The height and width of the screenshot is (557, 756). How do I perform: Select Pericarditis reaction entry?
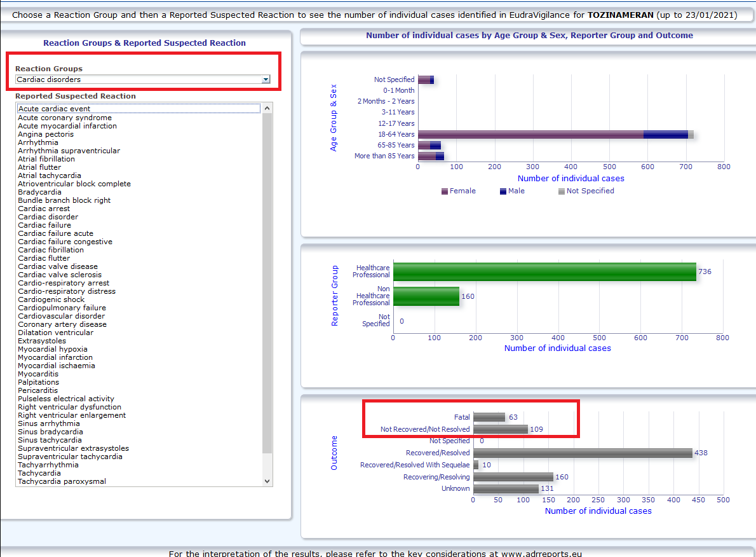point(37,390)
